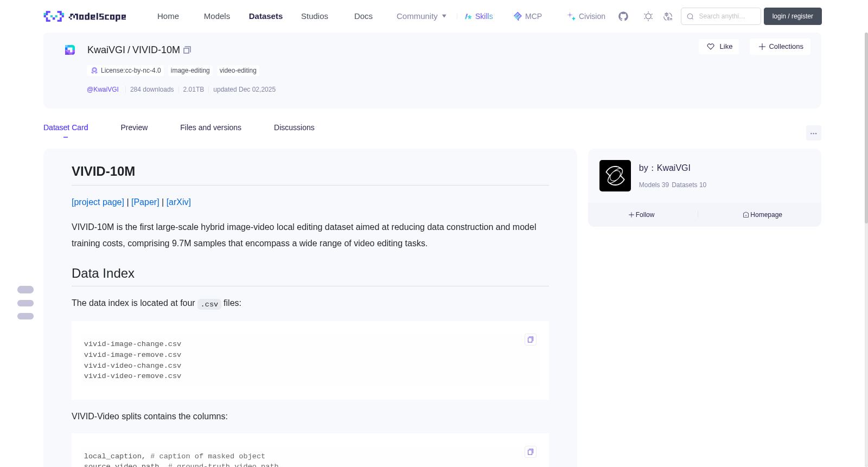Copy the csv file list code block
Screen dimensions: 868x467
[x=531, y=340]
